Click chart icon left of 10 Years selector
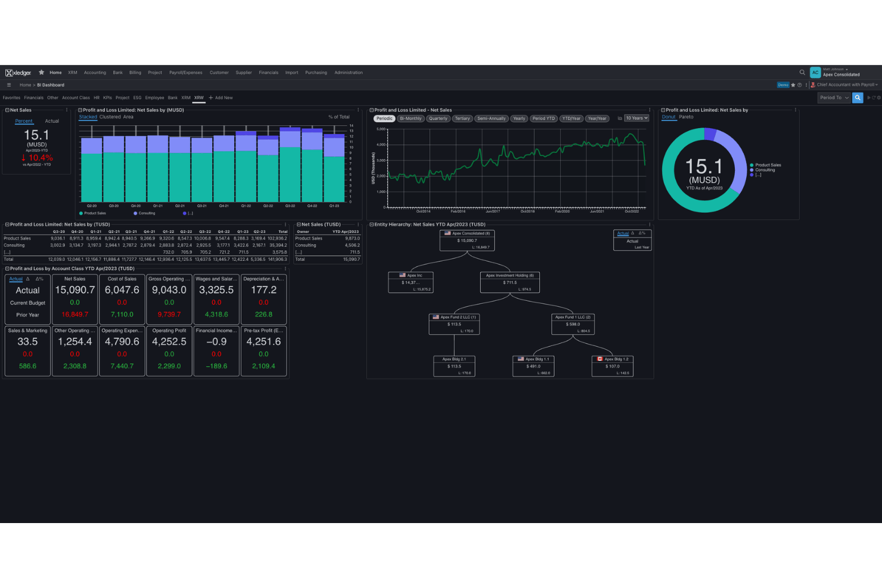 (x=620, y=119)
